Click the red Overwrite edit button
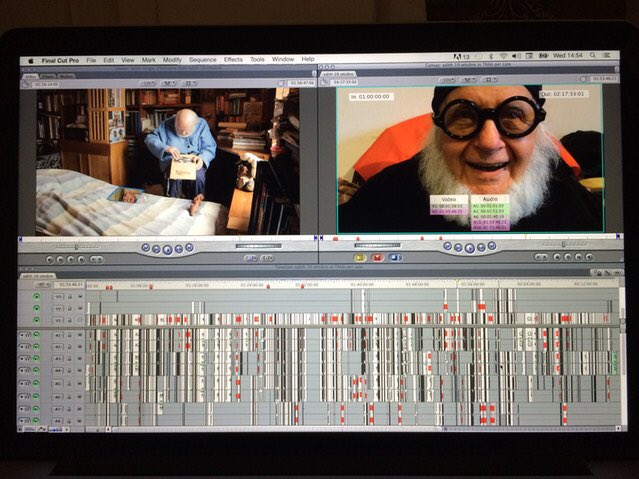This screenshot has height=479, width=639. (377, 258)
